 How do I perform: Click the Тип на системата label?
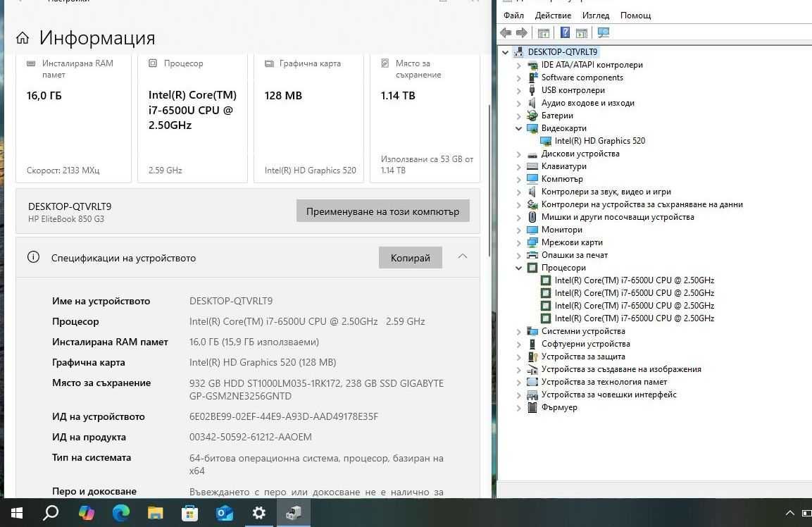[91, 457]
